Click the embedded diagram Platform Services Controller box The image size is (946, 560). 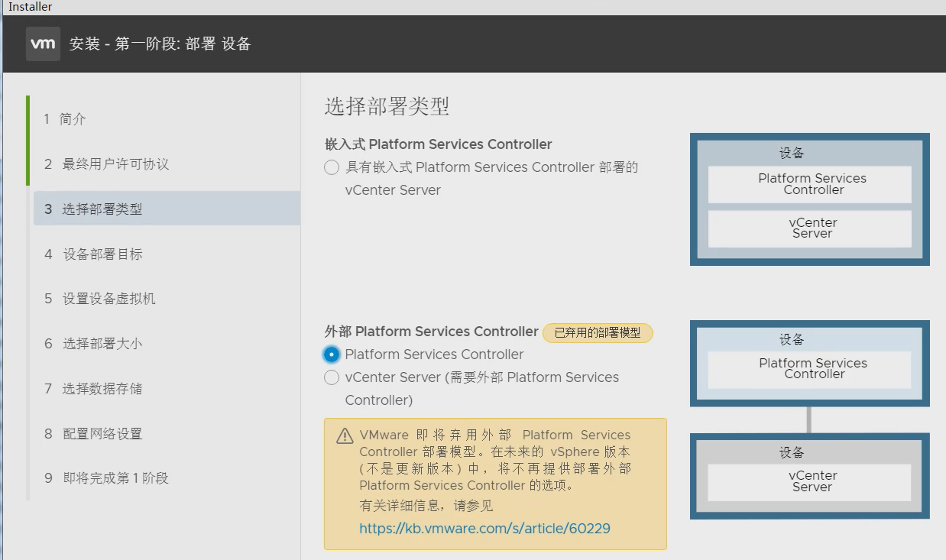point(810,184)
